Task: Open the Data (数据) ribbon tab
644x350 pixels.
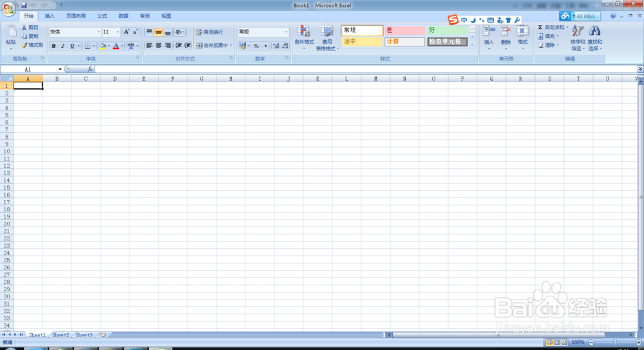Action: (124, 16)
